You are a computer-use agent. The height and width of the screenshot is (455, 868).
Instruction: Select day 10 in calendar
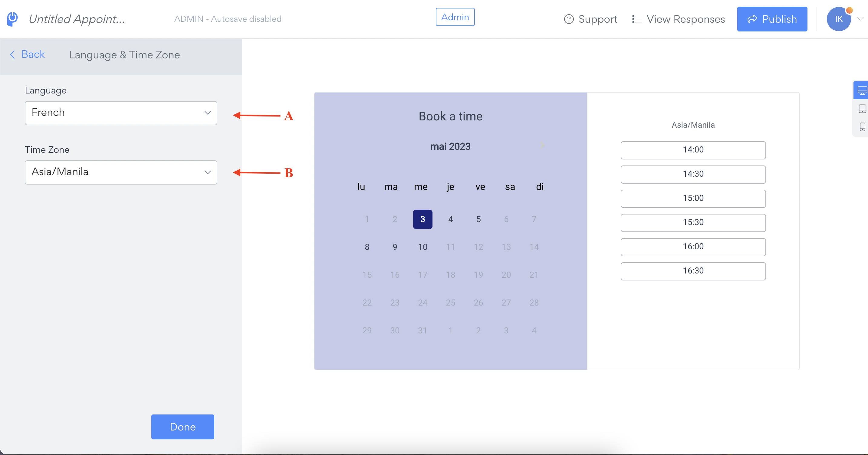point(422,247)
